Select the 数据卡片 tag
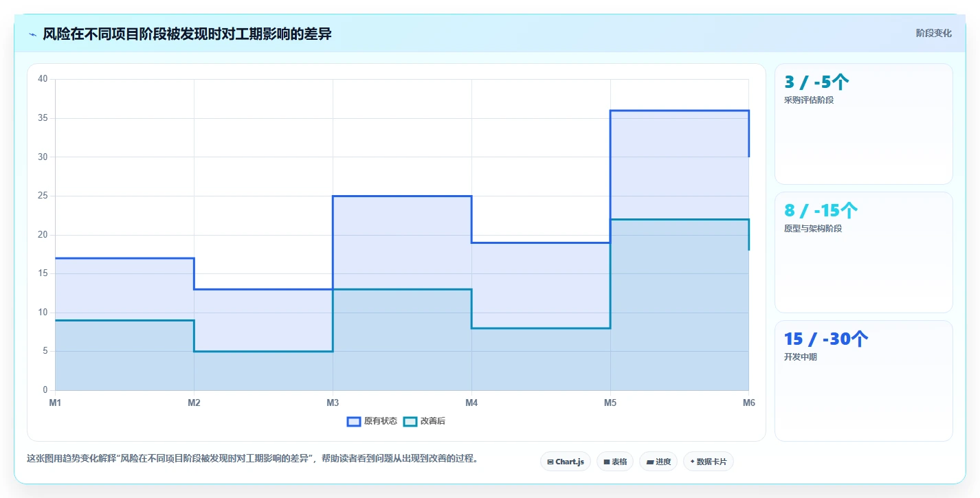The image size is (980, 498). tap(709, 462)
